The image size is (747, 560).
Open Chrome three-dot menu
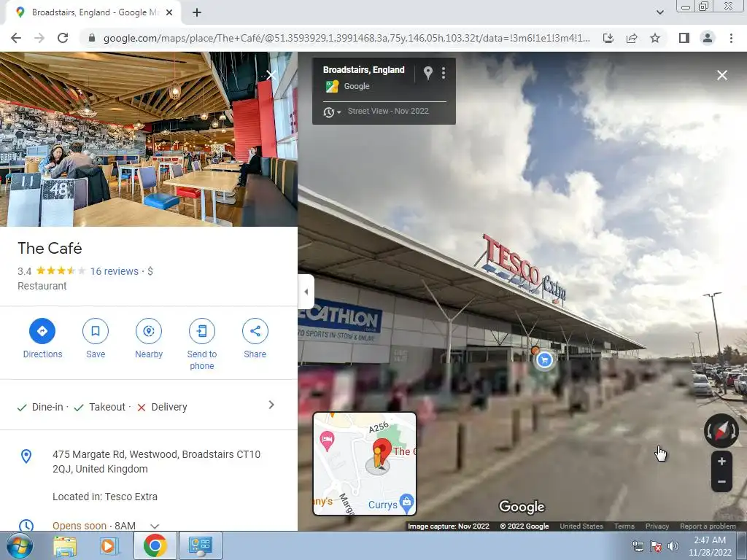point(731,38)
